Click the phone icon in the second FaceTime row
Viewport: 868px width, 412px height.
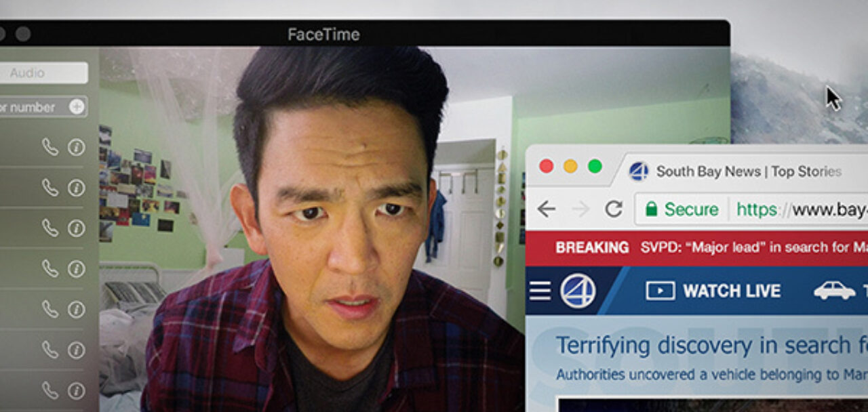coord(50,188)
